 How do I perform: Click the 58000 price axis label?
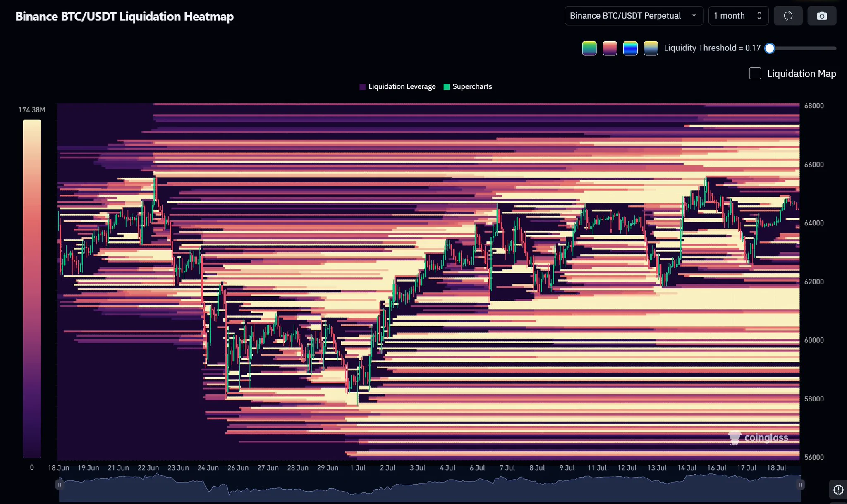[x=814, y=399]
